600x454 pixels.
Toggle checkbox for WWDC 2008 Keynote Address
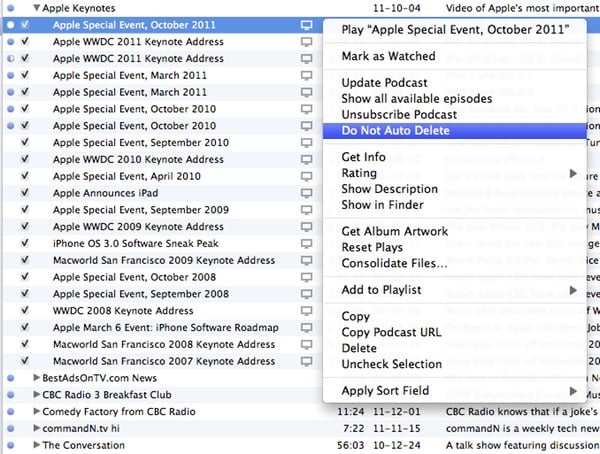(x=25, y=310)
